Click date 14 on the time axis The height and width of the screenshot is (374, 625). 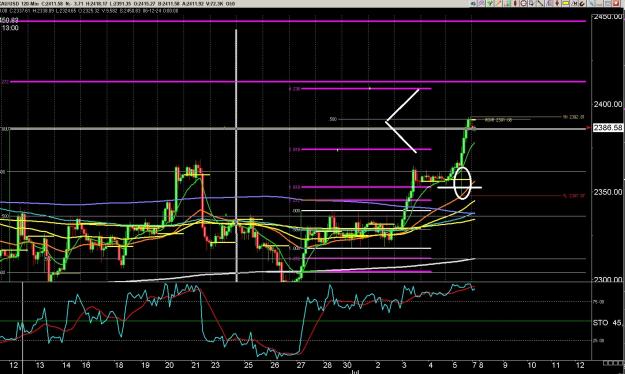coord(66,365)
